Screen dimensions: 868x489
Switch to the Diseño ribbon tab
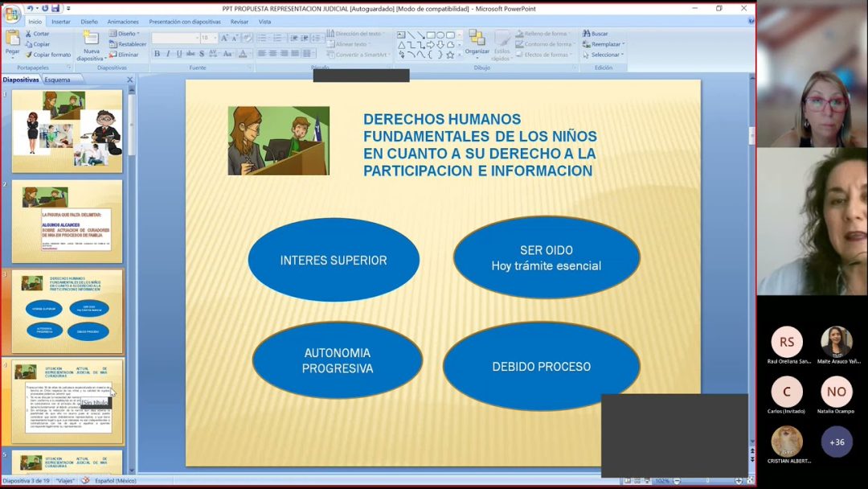[89, 22]
